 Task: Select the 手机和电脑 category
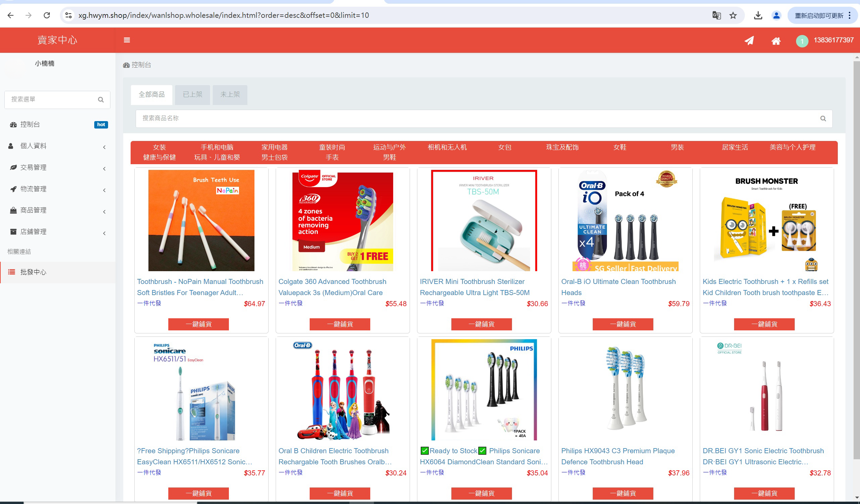[x=217, y=147]
